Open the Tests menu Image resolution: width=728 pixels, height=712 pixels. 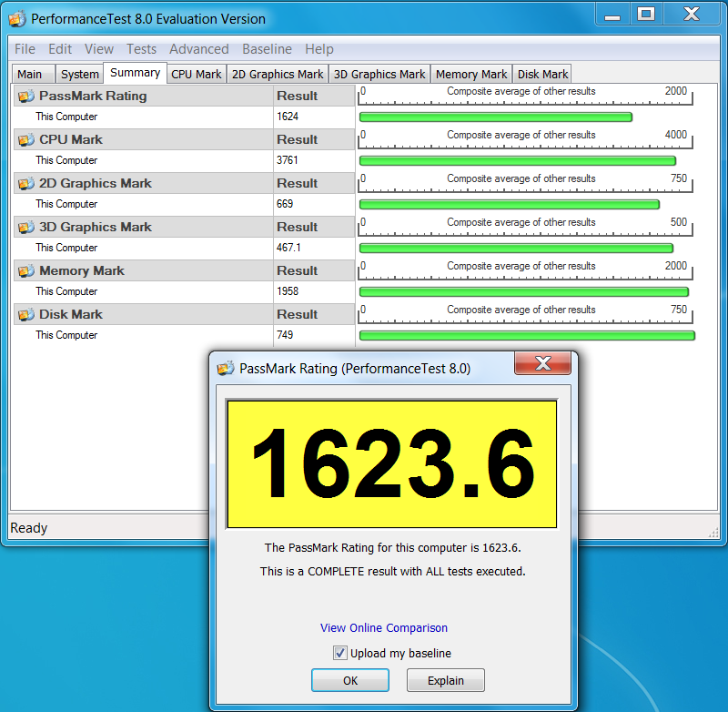[x=142, y=49]
